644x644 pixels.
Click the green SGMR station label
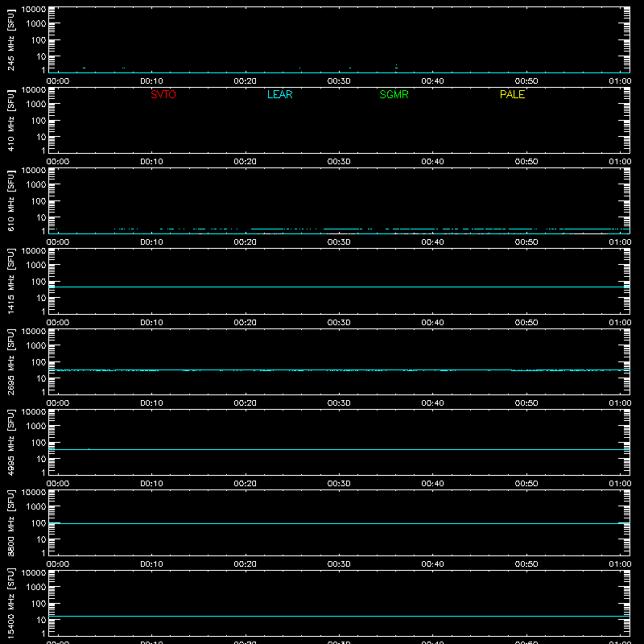tap(394, 94)
